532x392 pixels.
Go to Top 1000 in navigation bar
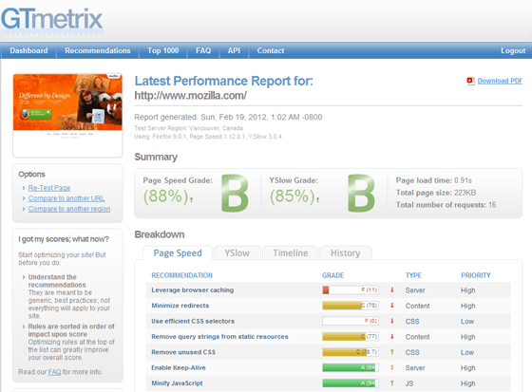click(163, 50)
